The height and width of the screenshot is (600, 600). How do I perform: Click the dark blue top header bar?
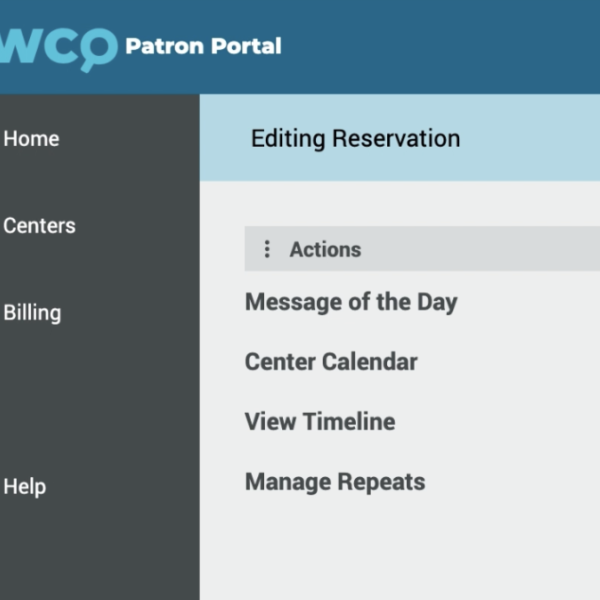pos(440,47)
